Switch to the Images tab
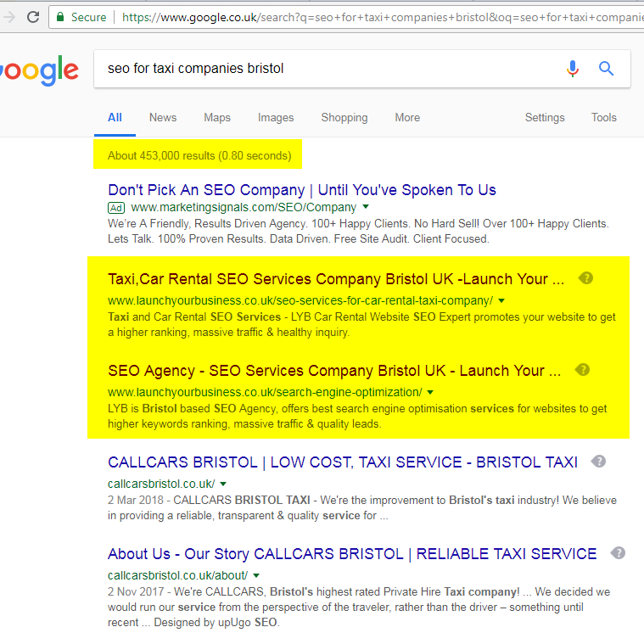The width and height of the screenshot is (644, 644). tap(276, 118)
